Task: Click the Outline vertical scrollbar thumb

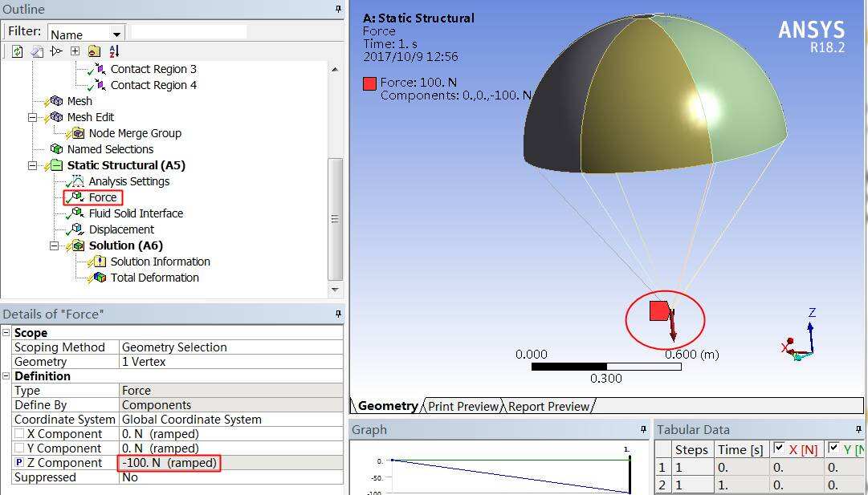Action: click(x=335, y=219)
